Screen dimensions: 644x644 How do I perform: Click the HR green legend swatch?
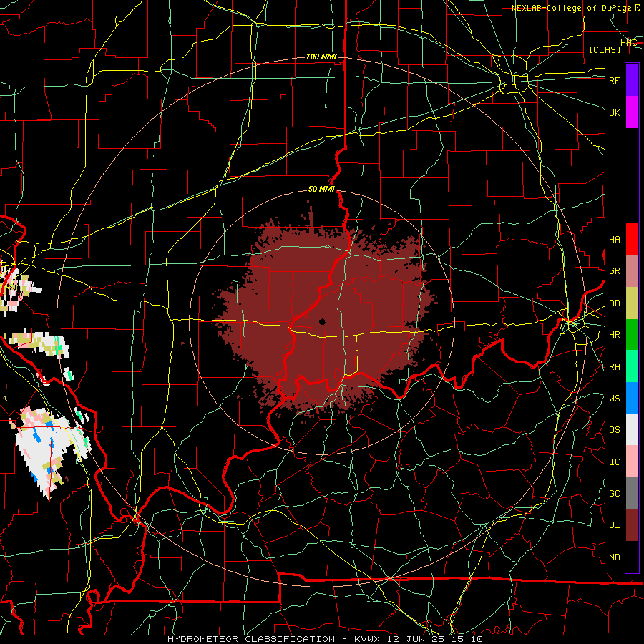pos(632,335)
